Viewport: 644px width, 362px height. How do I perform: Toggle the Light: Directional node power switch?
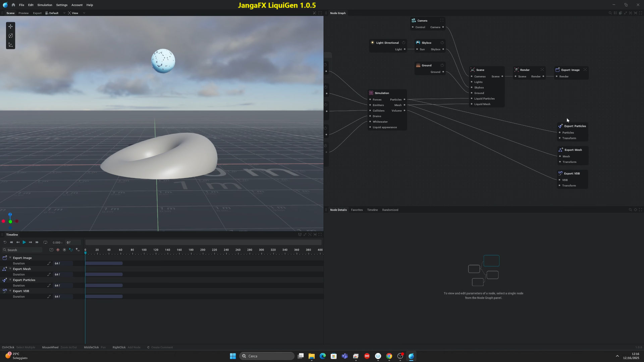point(404,43)
